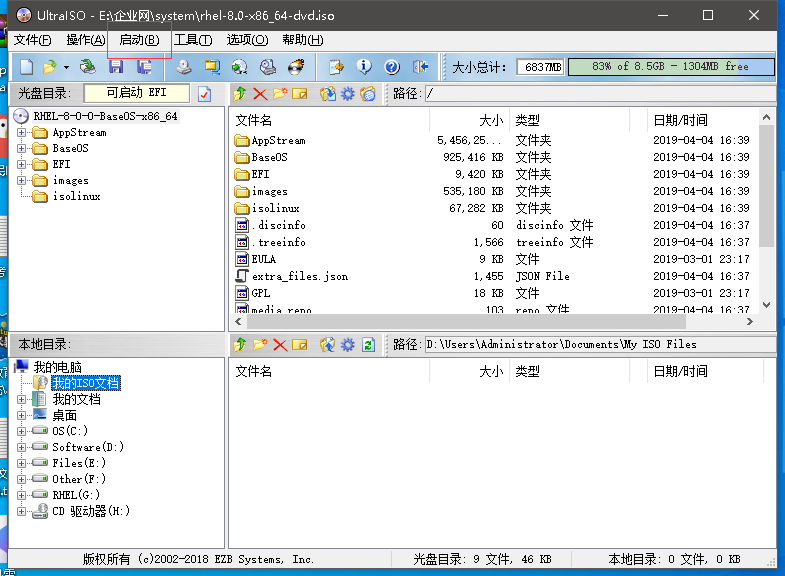
Task: Select CD 驱动器(H:) in local tree
Action: click(x=91, y=511)
